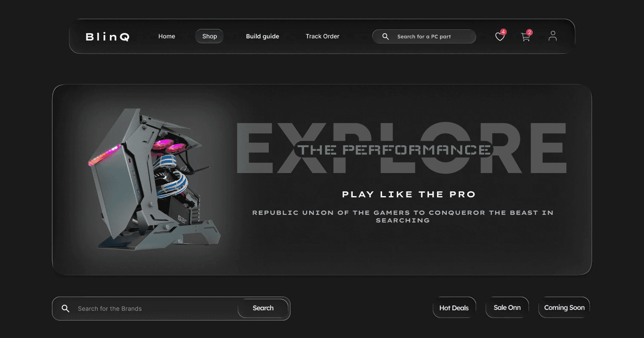644x338 pixels.
Task: Select the Shop menu item
Action: 210,36
